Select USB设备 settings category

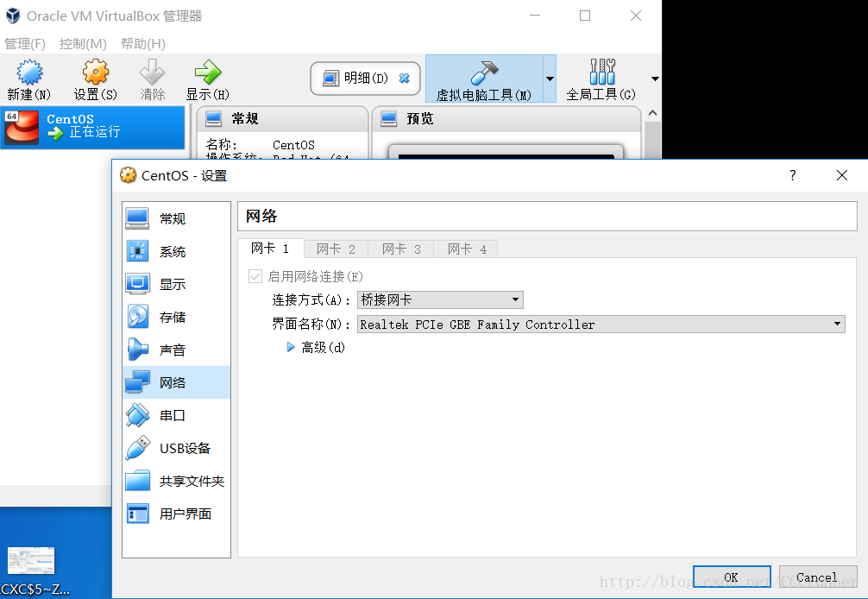tap(176, 448)
